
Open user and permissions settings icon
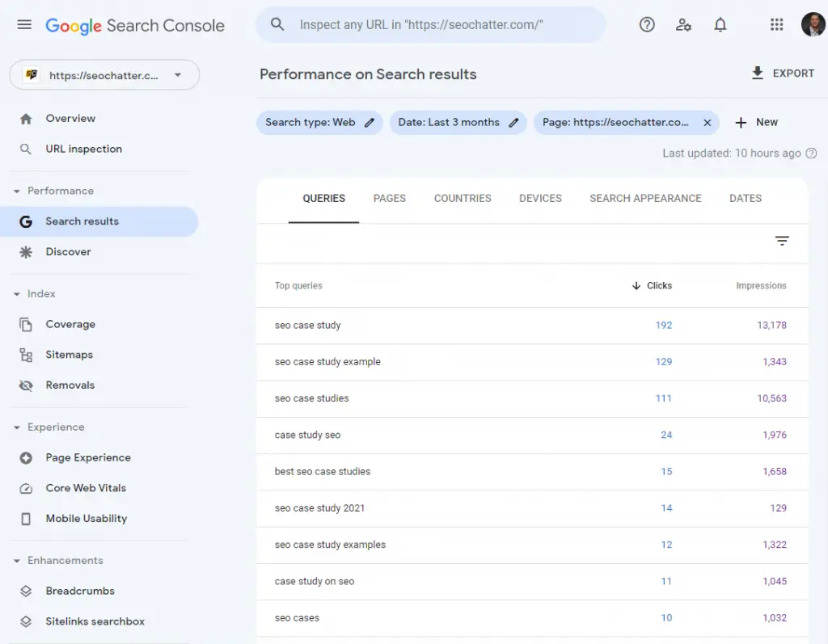coord(683,25)
